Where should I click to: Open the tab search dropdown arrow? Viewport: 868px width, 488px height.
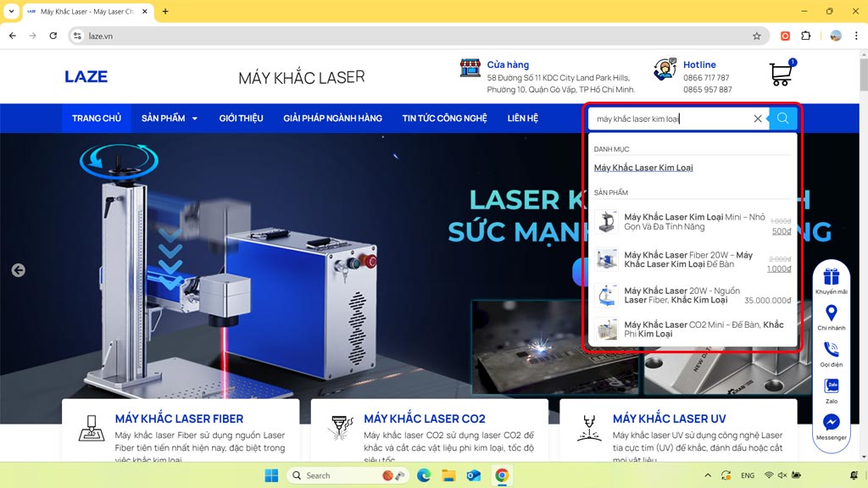click(x=11, y=11)
